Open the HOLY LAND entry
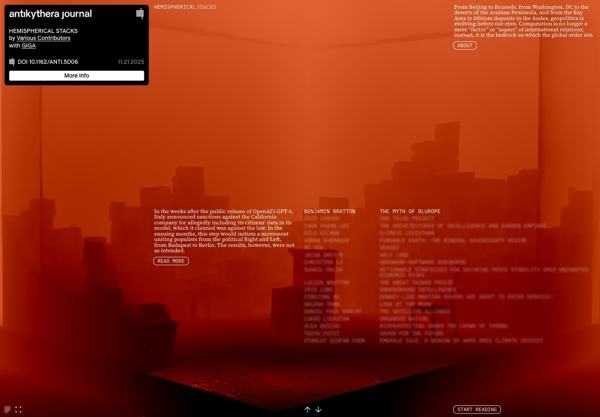Image resolution: width=600 pixels, height=417 pixels. tap(394, 255)
